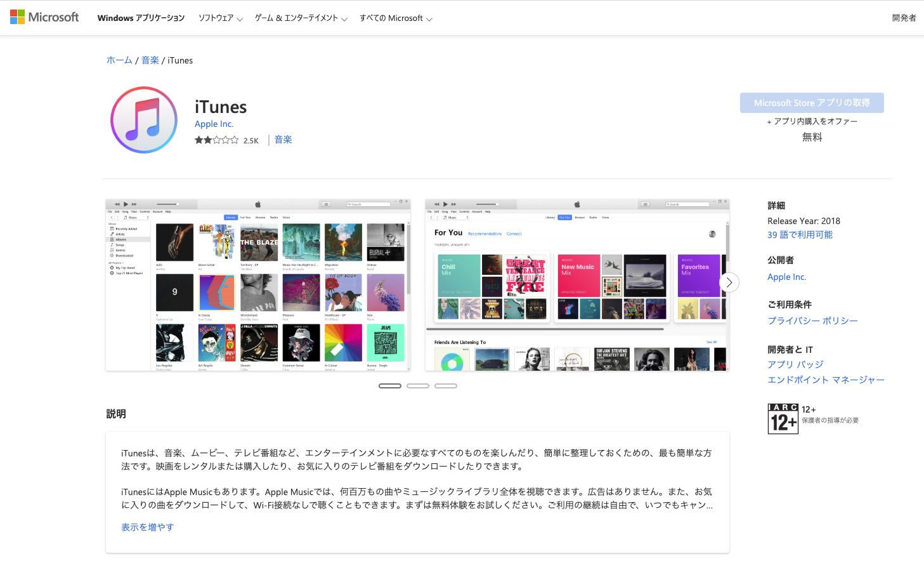
Task: Click Release Year: 2018 text
Action: pos(804,221)
